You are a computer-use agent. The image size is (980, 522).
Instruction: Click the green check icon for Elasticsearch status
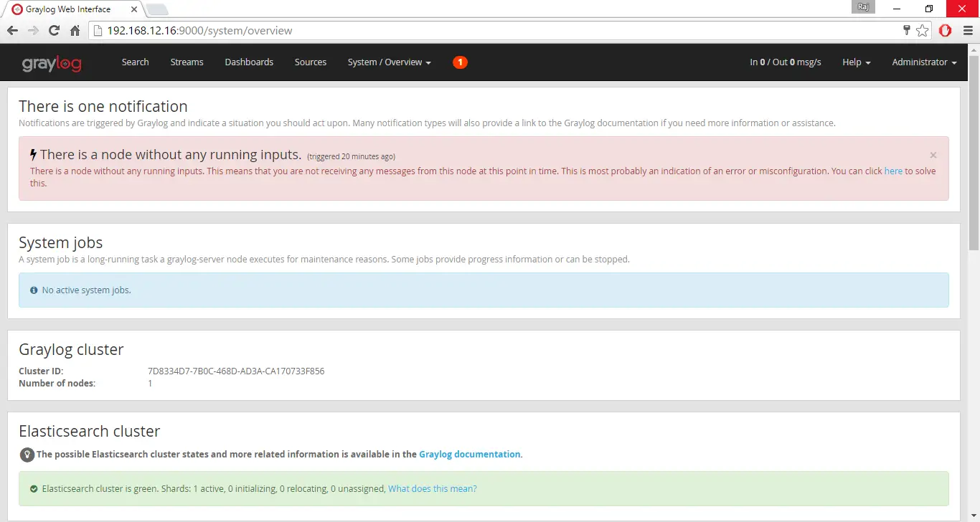[34, 489]
